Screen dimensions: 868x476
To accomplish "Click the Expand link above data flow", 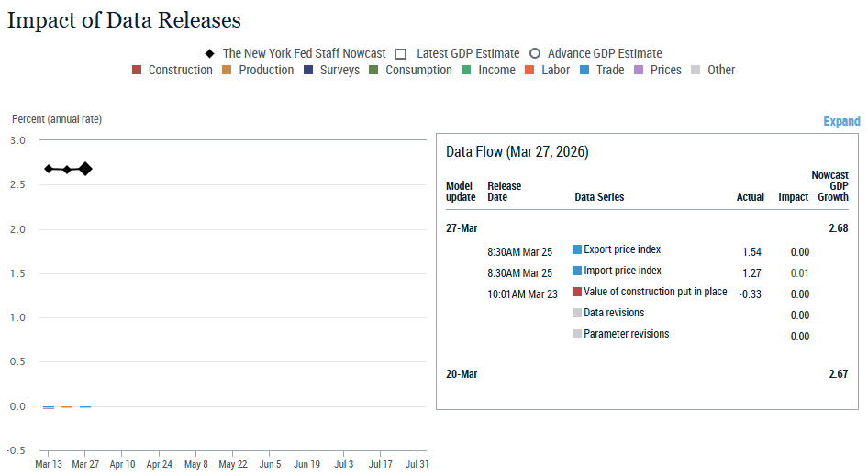I will click(x=840, y=121).
